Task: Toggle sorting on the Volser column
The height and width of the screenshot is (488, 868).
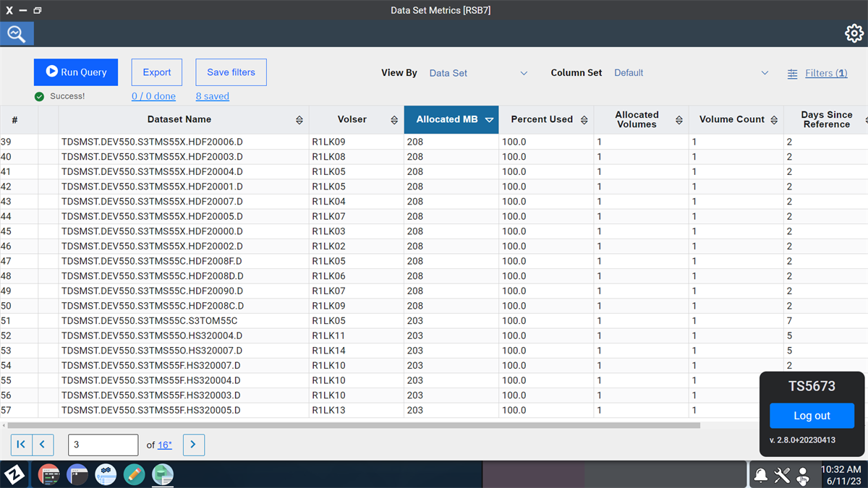Action: pos(394,119)
